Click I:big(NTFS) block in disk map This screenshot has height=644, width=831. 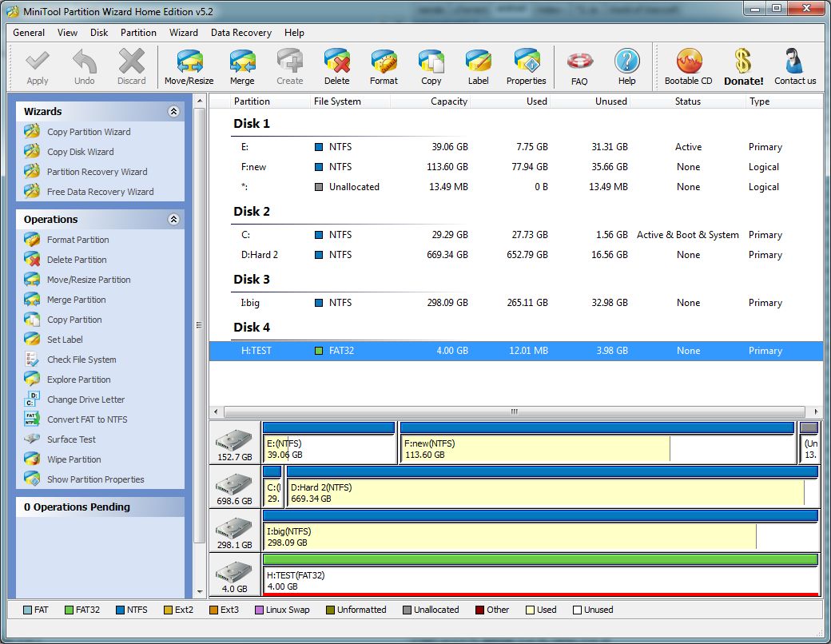(541, 531)
